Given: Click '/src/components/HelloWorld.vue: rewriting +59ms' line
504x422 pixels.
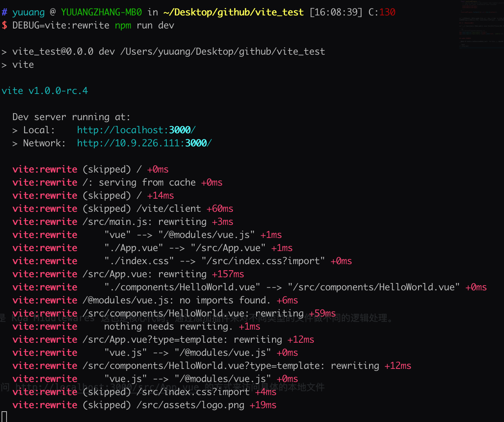Looking at the screenshot, I should click(x=174, y=313).
